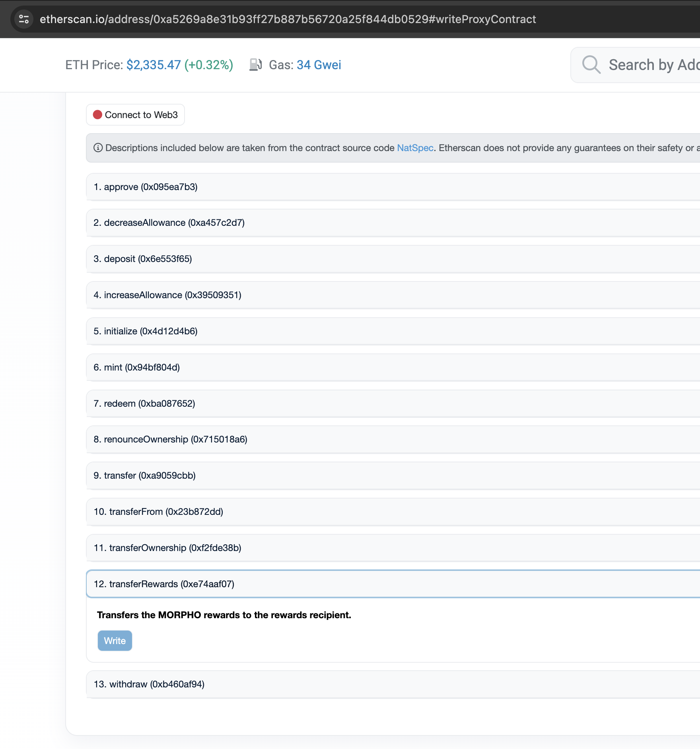This screenshot has height=749, width=700.
Task: Expand the approve function row
Action: (x=146, y=187)
